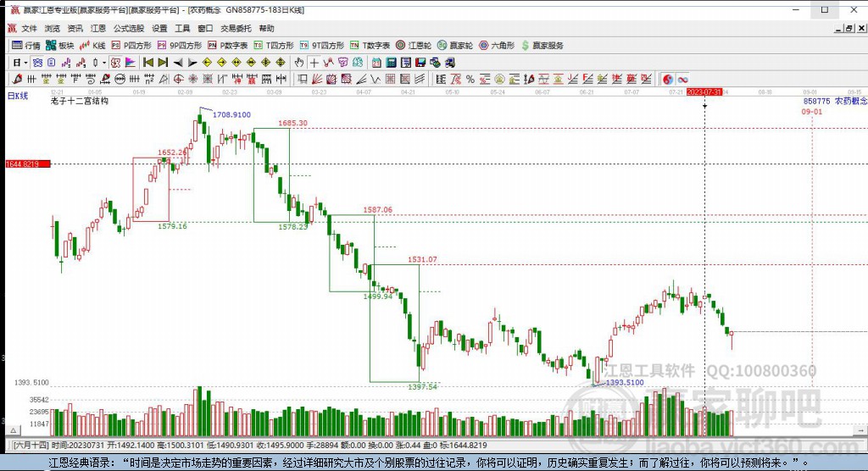Click the volume pane right scroll arrow
Image resolution: width=868 pixels, height=471 pixels.
coord(860,430)
